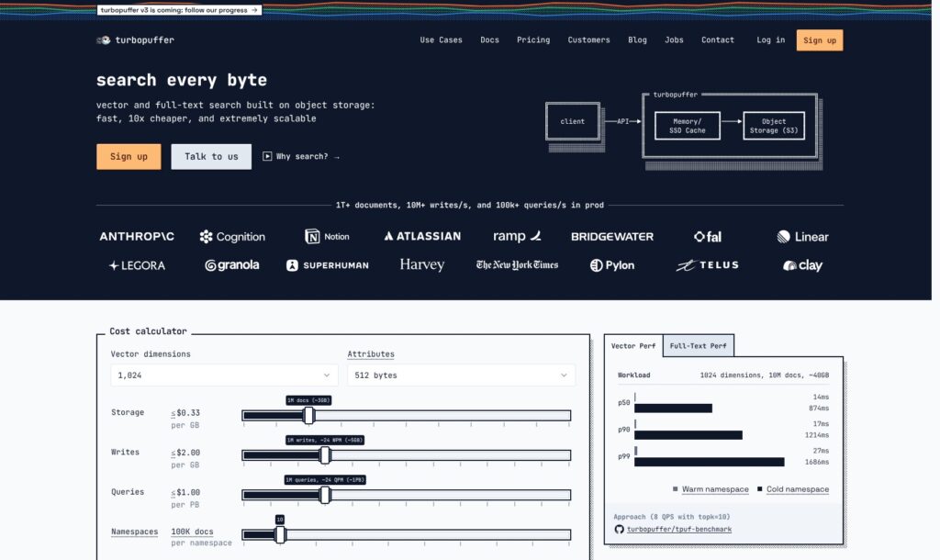Open the Pylon customer logo
The width and height of the screenshot is (940, 560).
(612, 265)
